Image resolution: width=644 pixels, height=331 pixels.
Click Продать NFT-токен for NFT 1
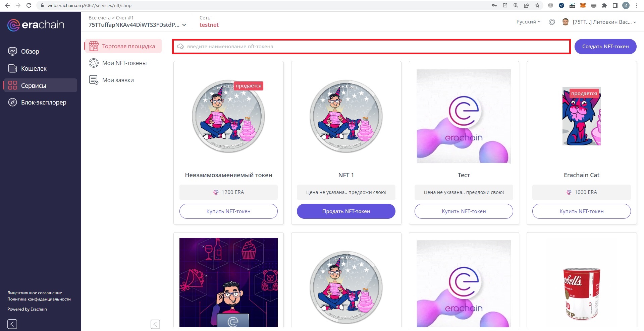(346, 211)
